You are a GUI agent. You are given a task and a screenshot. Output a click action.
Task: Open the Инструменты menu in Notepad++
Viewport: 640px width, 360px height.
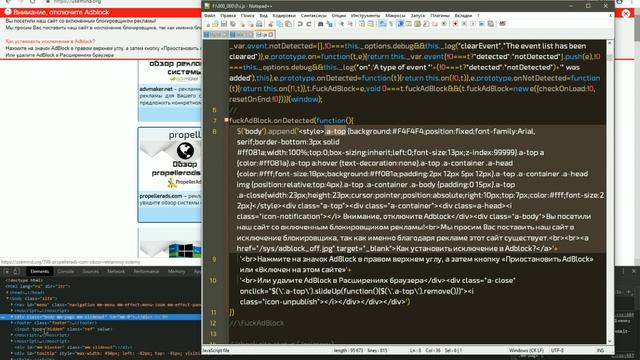(x=365, y=16)
